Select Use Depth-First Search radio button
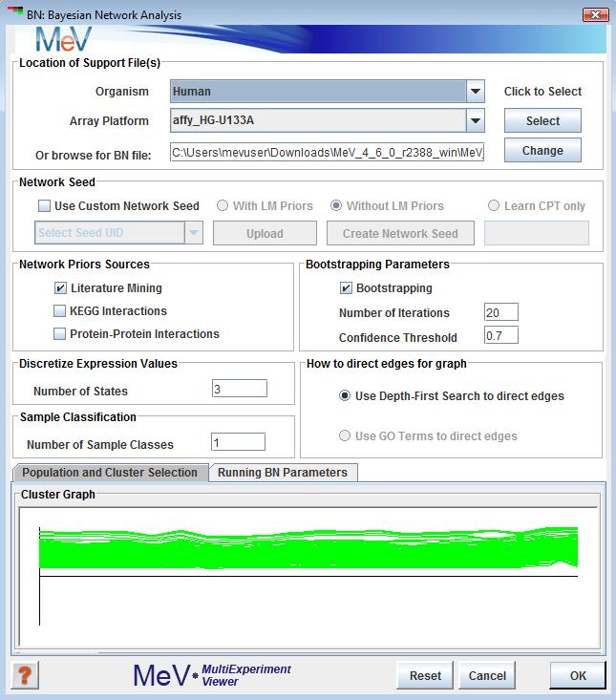This screenshot has width=616, height=700. coord(345,395)
